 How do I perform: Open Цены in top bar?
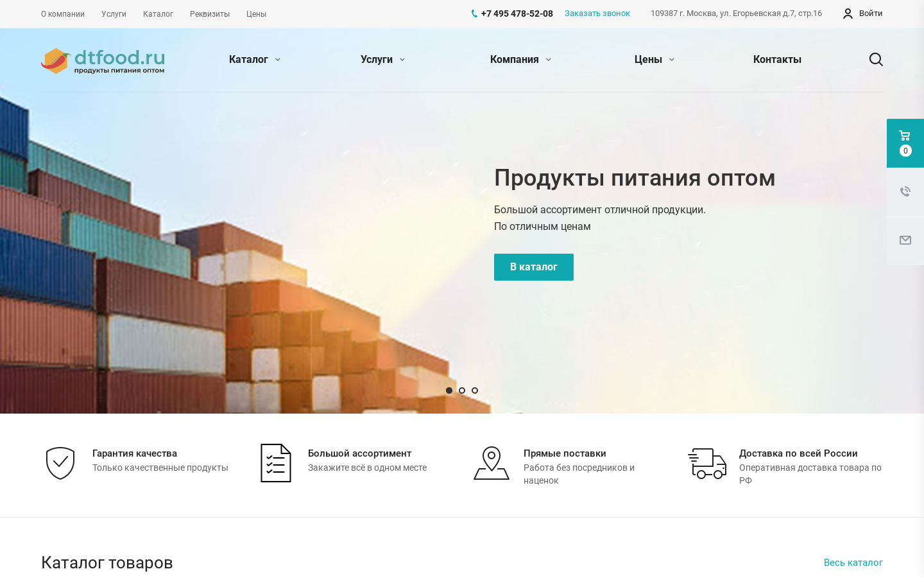coord(256,14)
